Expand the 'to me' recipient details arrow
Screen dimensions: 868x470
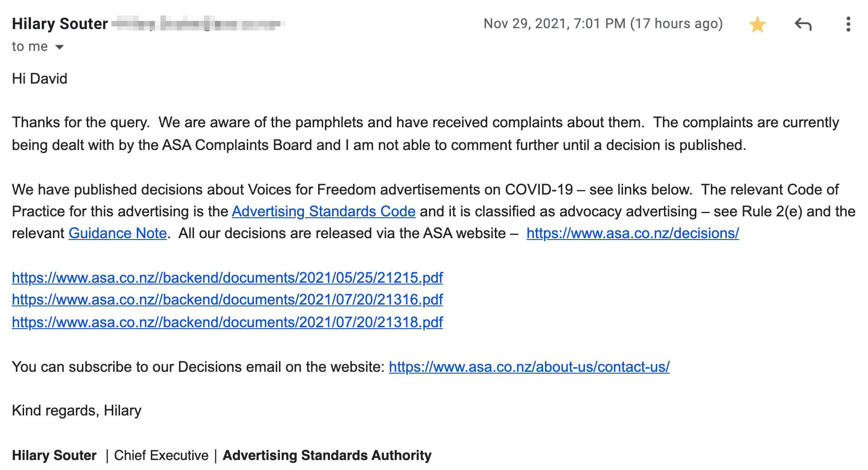[60, 47]
